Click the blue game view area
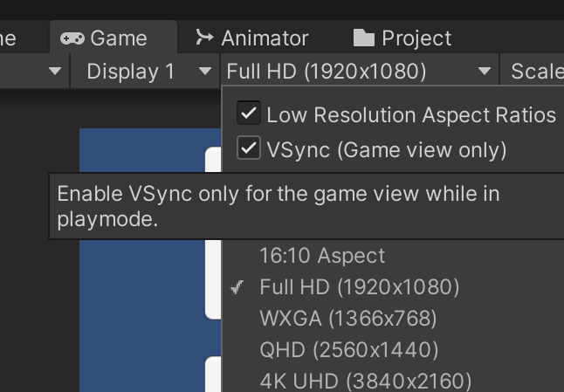The height and width of the screenshot is (392, 564). 142,150
